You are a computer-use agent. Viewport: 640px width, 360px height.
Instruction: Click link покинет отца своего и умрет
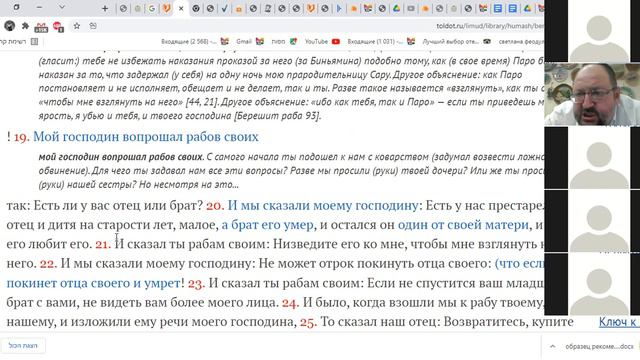point(93,282)
